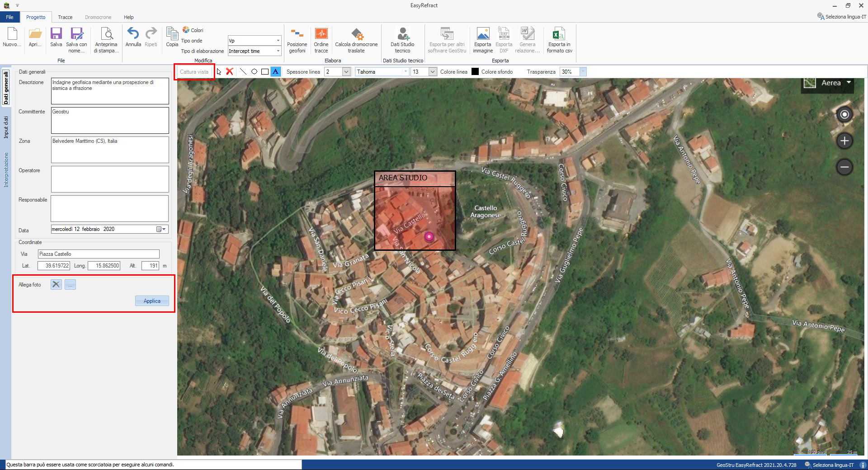Browse photo with ellipsis button
This screenshot has height=470, width=868.
[70, 284]
